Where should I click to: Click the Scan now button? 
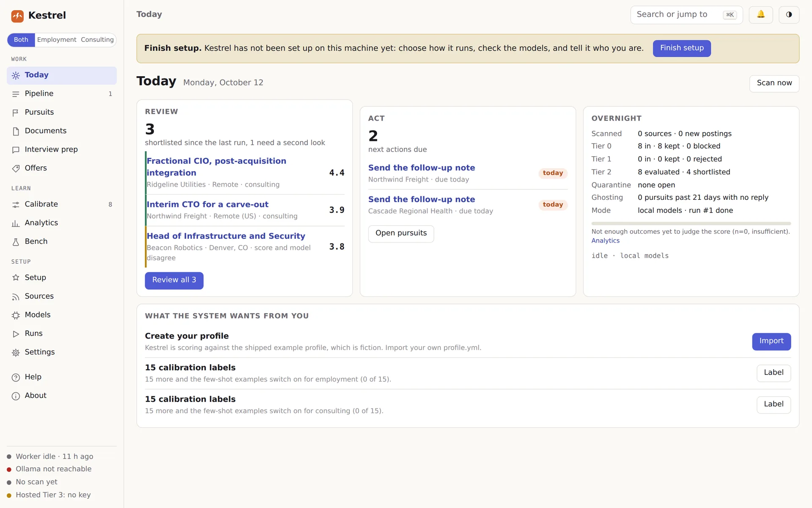pos(774,83)
